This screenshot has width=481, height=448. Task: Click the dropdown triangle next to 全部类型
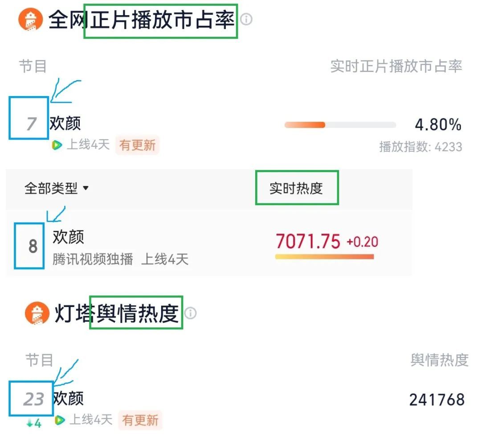point(86,188)
